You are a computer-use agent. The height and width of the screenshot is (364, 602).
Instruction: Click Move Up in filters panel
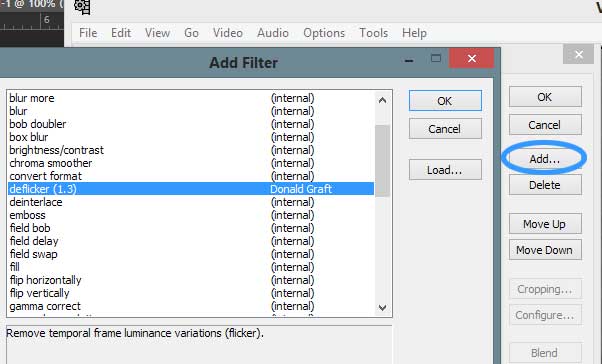[545, 224]
